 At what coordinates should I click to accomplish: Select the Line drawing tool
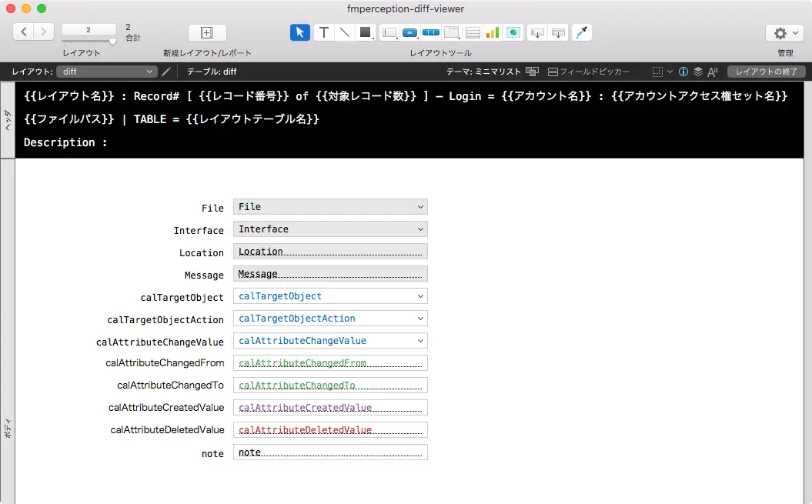click(x=344, y=32)
